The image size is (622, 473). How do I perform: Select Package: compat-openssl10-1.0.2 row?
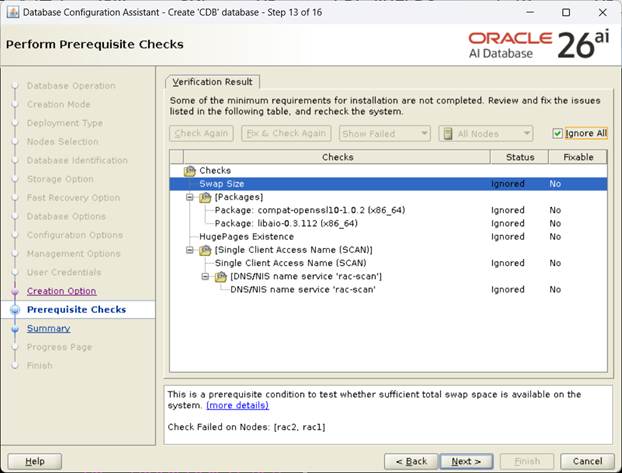[388, 210]
